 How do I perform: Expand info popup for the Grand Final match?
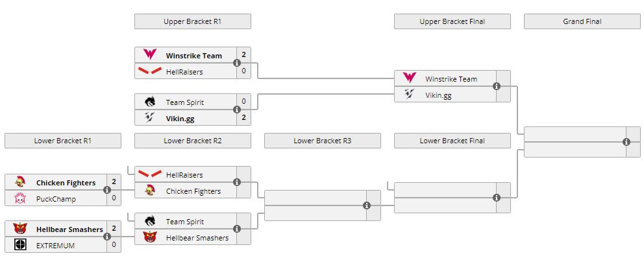pos(626,141)
